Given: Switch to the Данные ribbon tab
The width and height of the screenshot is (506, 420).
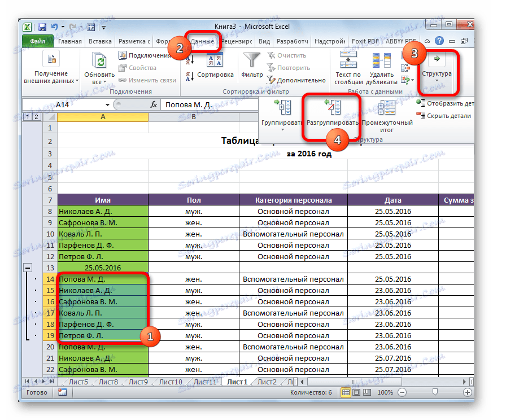Looking at the screenshot, I should (x=202, y=41).
